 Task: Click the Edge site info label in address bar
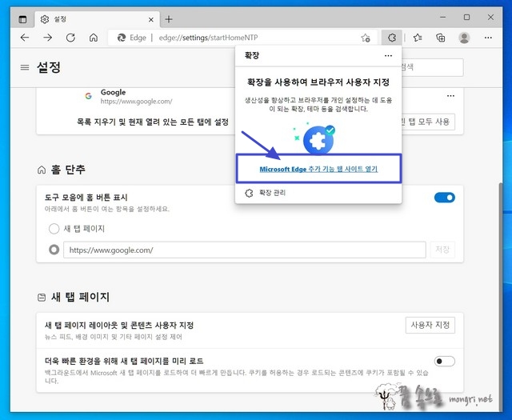coord(131,38)
